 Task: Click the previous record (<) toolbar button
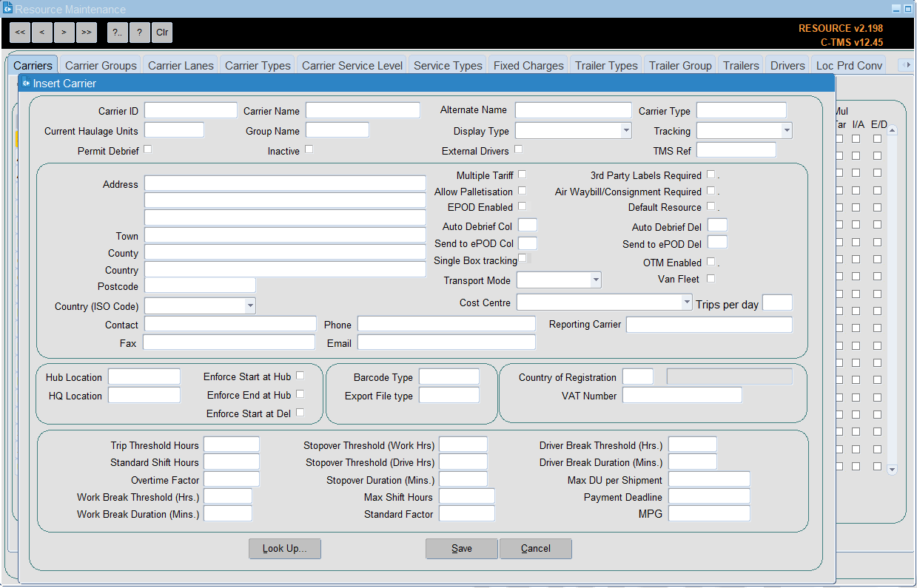pos(42,33)
